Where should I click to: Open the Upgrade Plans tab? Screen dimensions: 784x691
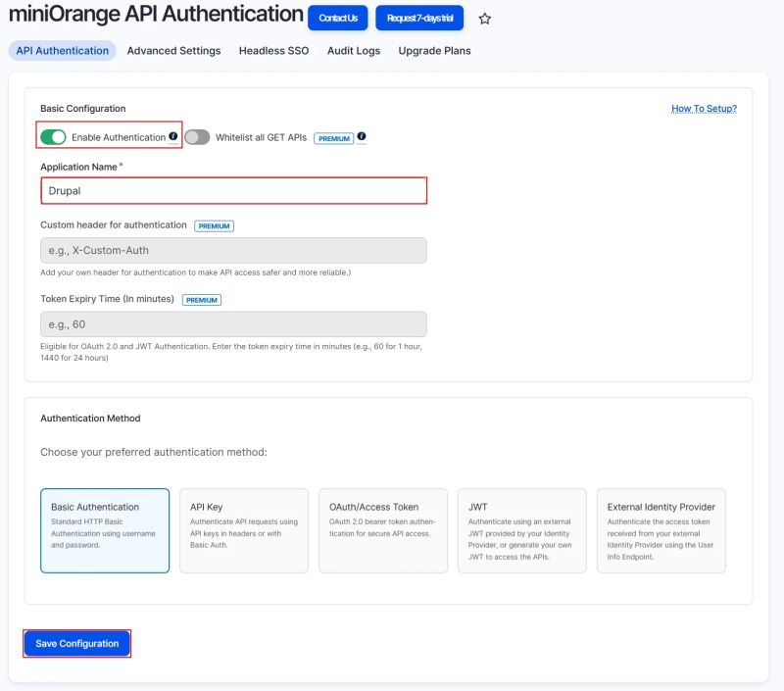point(434,50)
